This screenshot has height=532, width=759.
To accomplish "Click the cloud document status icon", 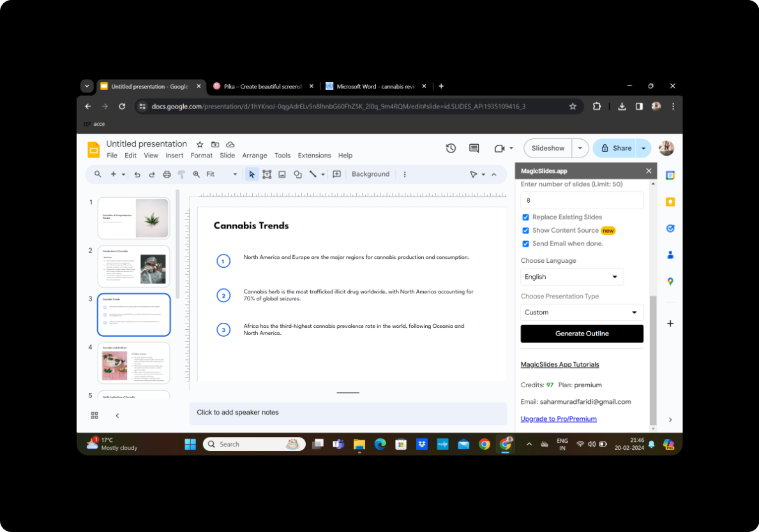I will 230,144.
